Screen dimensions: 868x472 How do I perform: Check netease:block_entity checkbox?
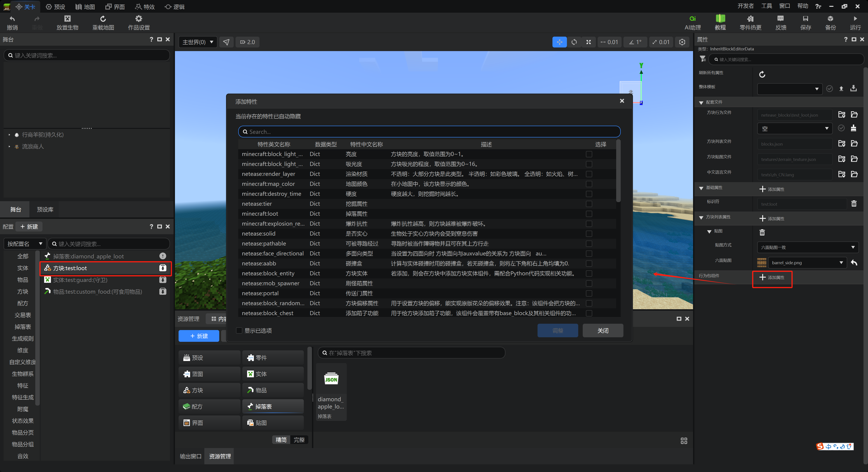[x=589, y=273]
